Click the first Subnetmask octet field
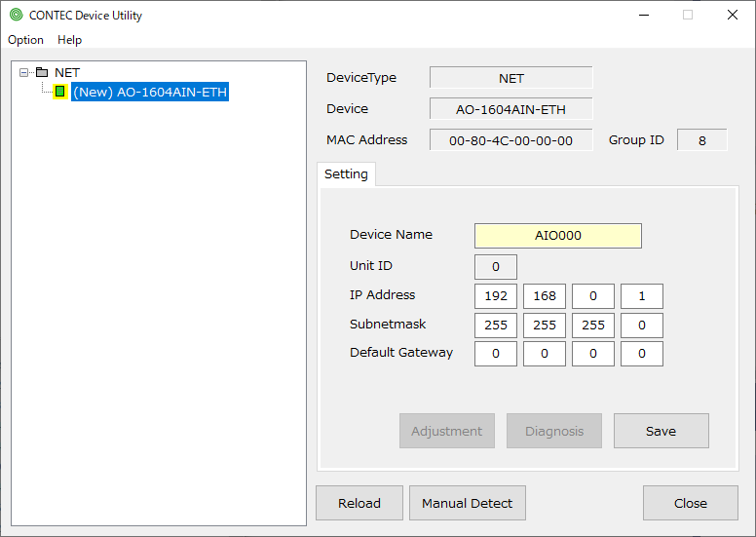The width and height of the screenshot is (756, 537). [496, 326]
